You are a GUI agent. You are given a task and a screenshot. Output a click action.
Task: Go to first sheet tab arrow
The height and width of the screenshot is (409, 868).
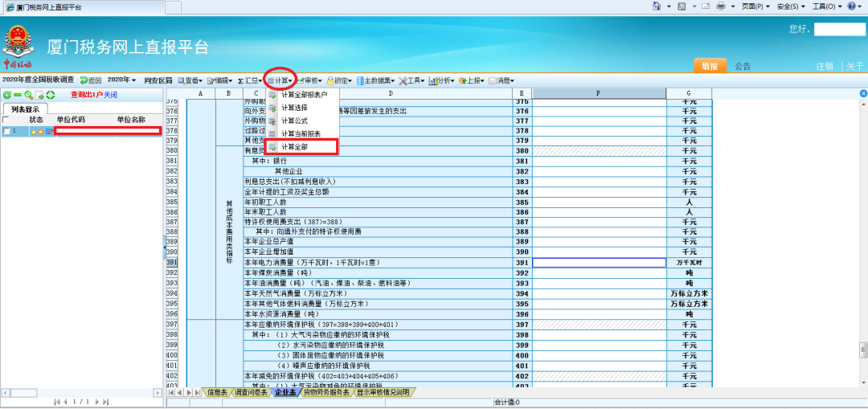tap(172, 392)
